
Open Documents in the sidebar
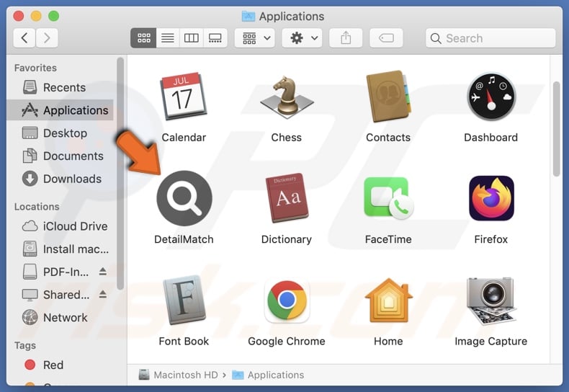[x=61, y=156]
